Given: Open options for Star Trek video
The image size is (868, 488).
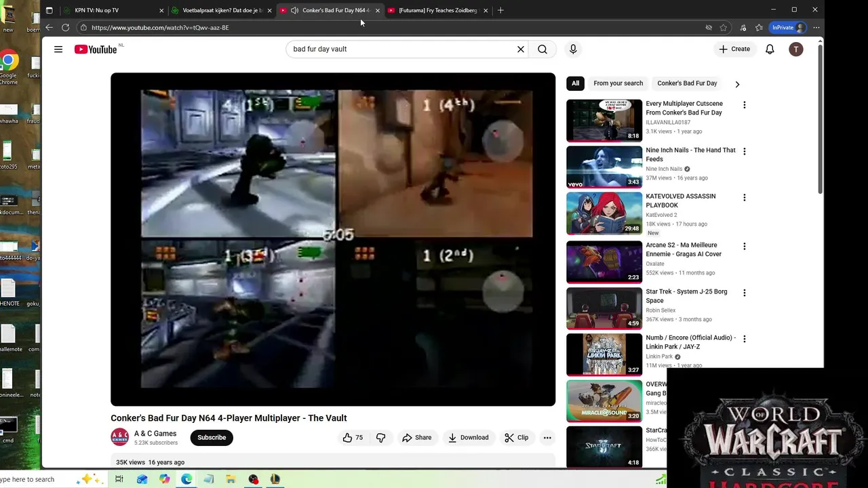Looking at the screenshot, I should (744, 293).
